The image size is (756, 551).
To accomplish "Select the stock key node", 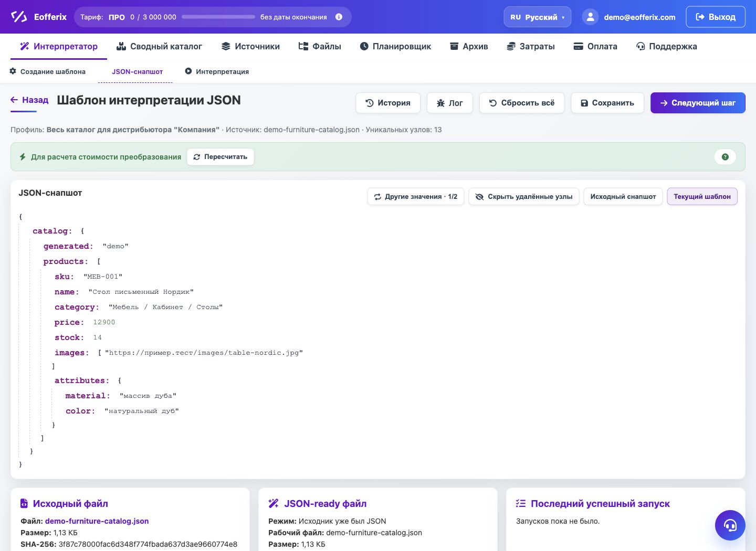I will (69, 337).
